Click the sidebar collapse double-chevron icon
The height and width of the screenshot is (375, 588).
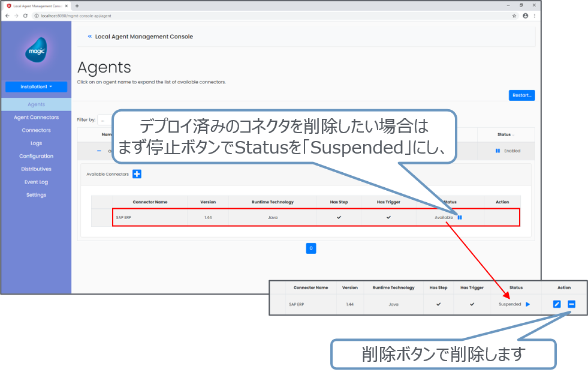coord(90,37)
